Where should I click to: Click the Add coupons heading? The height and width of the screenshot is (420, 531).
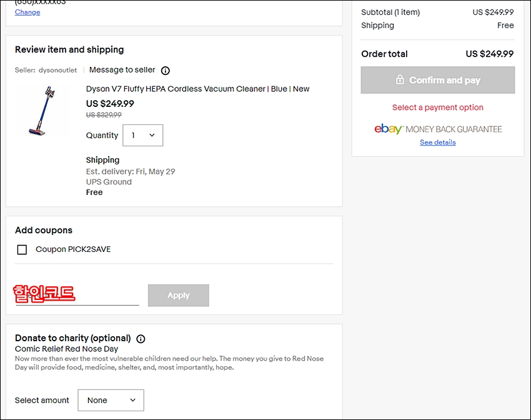click(x=44, y=231)
